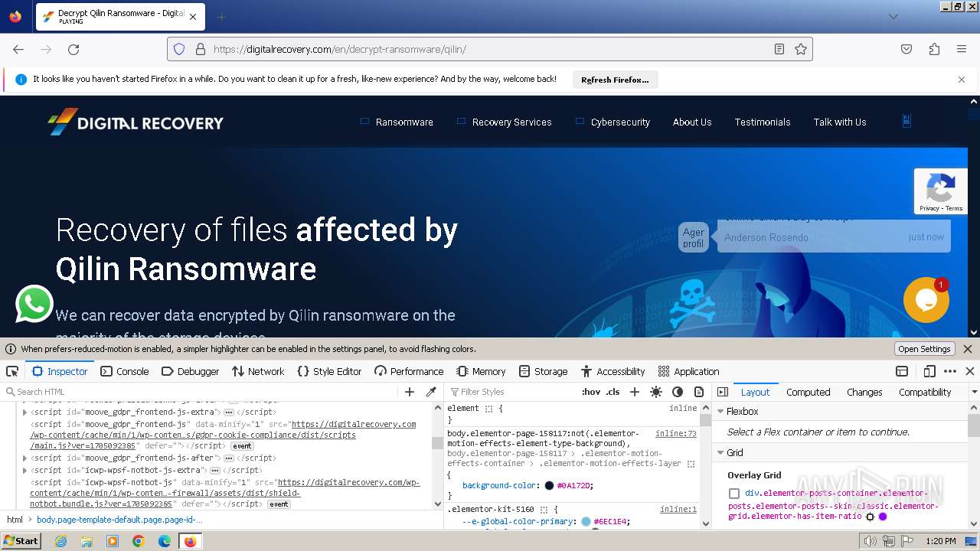The image size is (980, 551).
Task: Click Testimonials navigation link
Action: (763, 122)
